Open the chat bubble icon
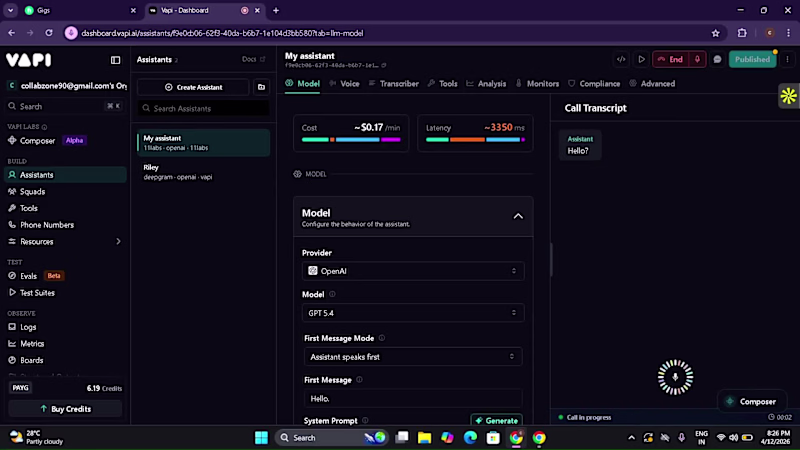The height and width of the screenshot is (450, 800). pos(717,59)
